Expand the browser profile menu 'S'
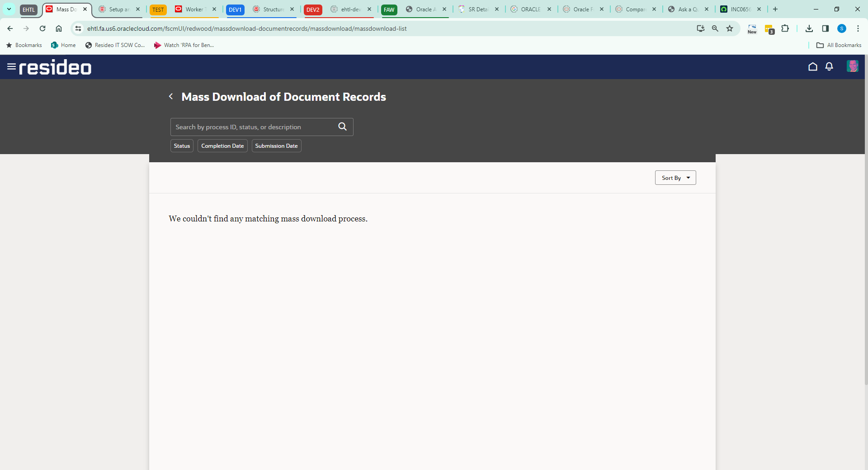Image resolution: width=868 pixels, height=470 pixels. pyautogui.click(x=842, y=28)
